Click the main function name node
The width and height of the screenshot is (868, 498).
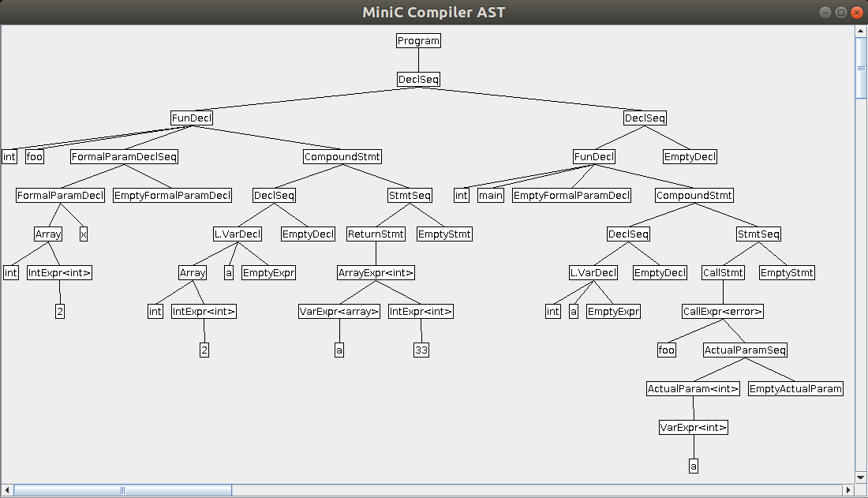pyautogui.click(x=490, y=196)
